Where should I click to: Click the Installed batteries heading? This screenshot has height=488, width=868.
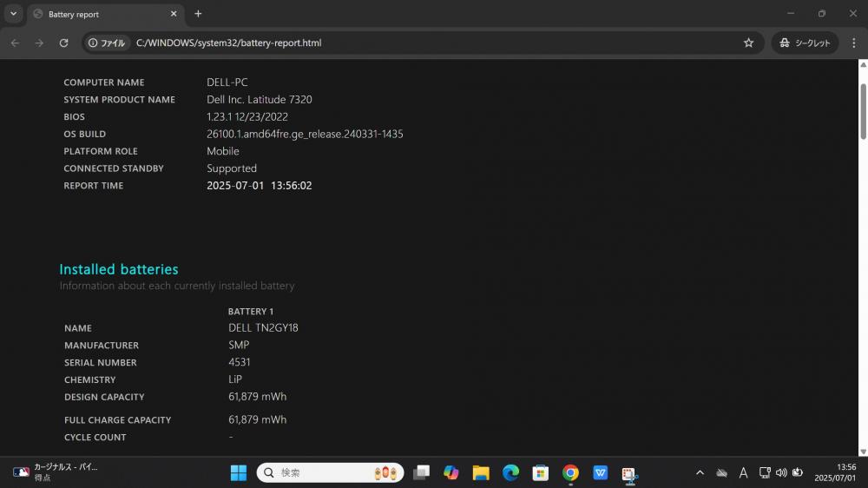click(118, 269)
